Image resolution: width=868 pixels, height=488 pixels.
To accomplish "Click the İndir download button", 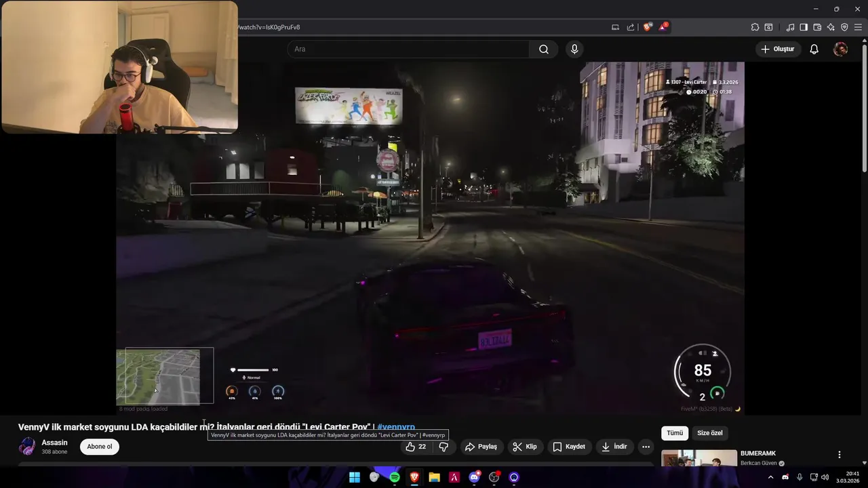I will [x=614, y=447].
